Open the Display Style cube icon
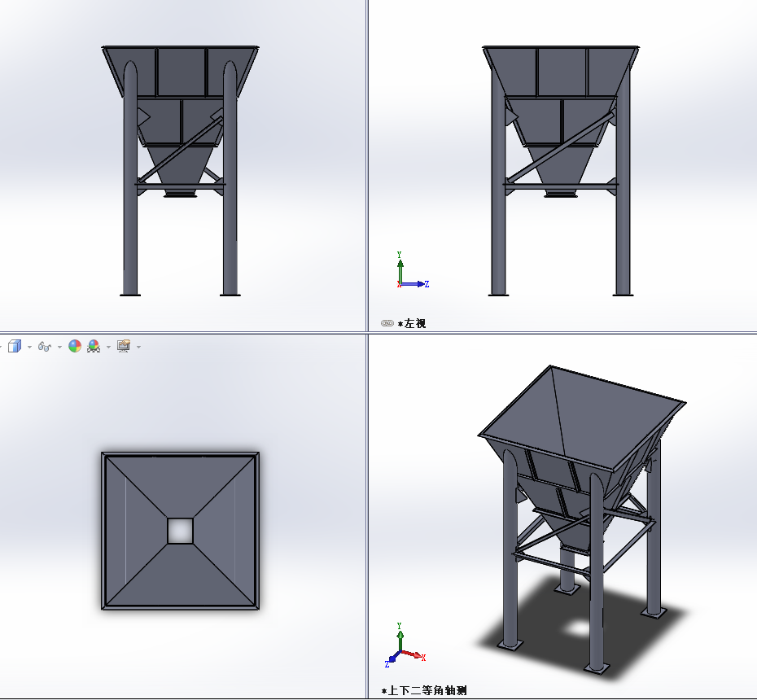Screen dimensions: 757x700 click(15, 346)
